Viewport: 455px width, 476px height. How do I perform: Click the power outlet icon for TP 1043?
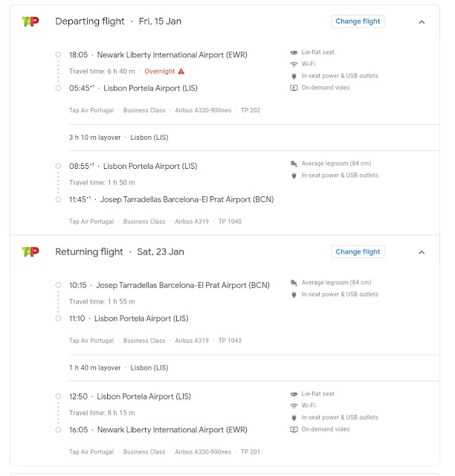click(294, 295)
